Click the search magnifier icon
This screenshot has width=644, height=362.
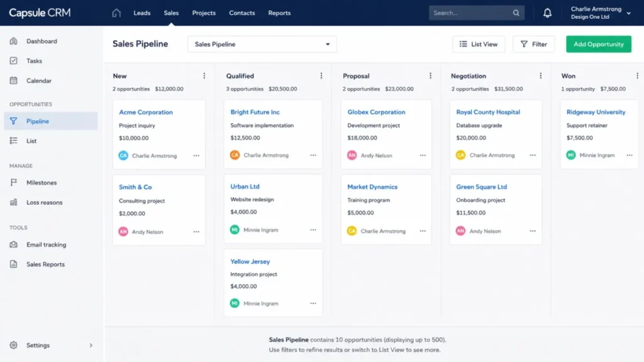point(516,13)
